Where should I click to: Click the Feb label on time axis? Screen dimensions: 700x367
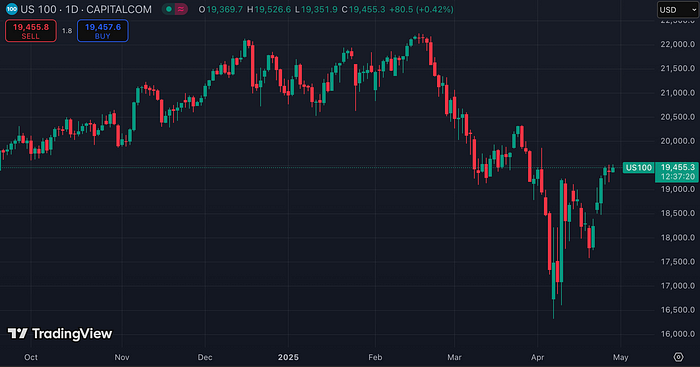(x=375, y=357)
